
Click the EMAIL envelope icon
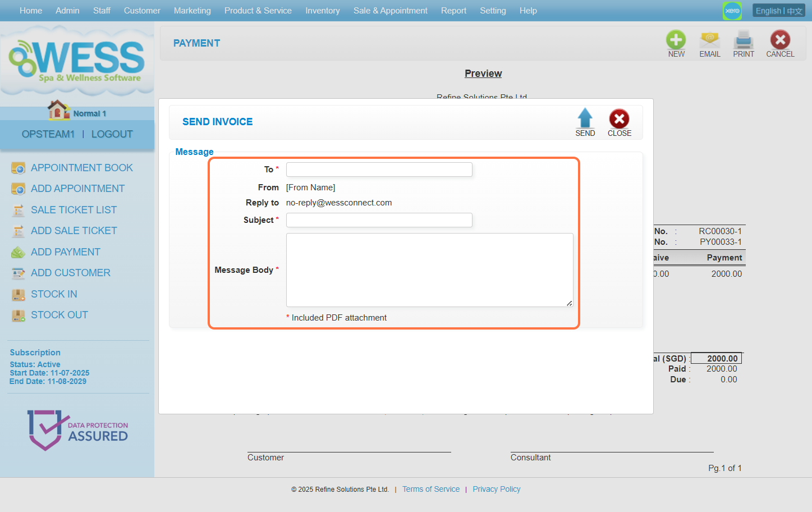[709, 40]
